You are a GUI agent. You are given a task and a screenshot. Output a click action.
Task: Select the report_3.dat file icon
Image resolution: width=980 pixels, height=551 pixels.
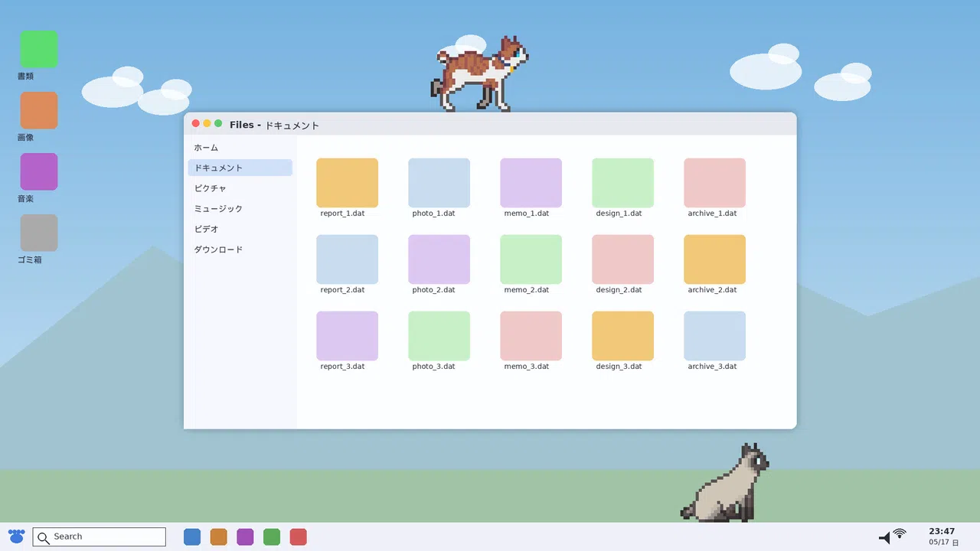click(x=347, y=336)
